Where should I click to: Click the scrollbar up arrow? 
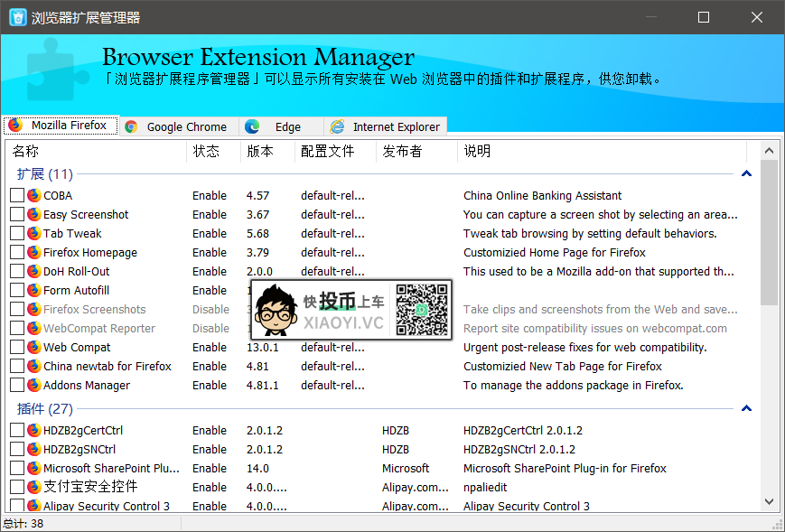[x=769, y=150]
